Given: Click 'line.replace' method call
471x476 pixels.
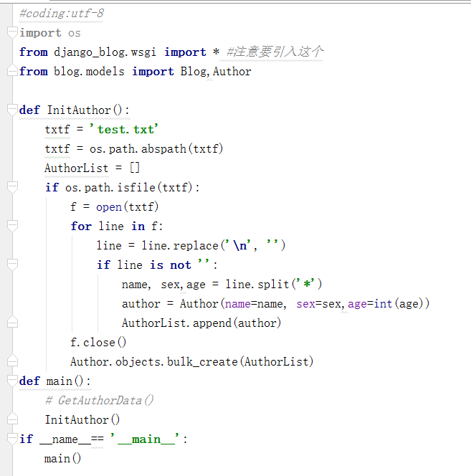Looking at the screenshot, I should coord(180,245).
